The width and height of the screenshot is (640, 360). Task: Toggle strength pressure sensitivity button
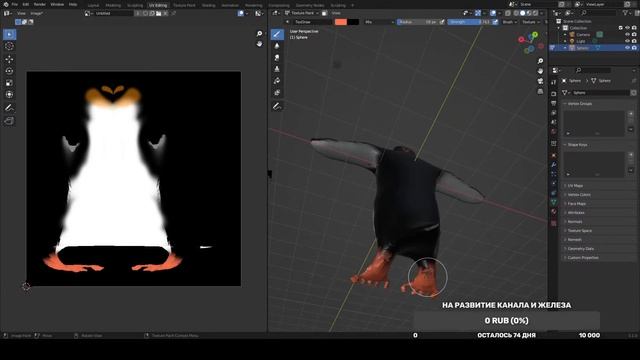pos(495,22)
